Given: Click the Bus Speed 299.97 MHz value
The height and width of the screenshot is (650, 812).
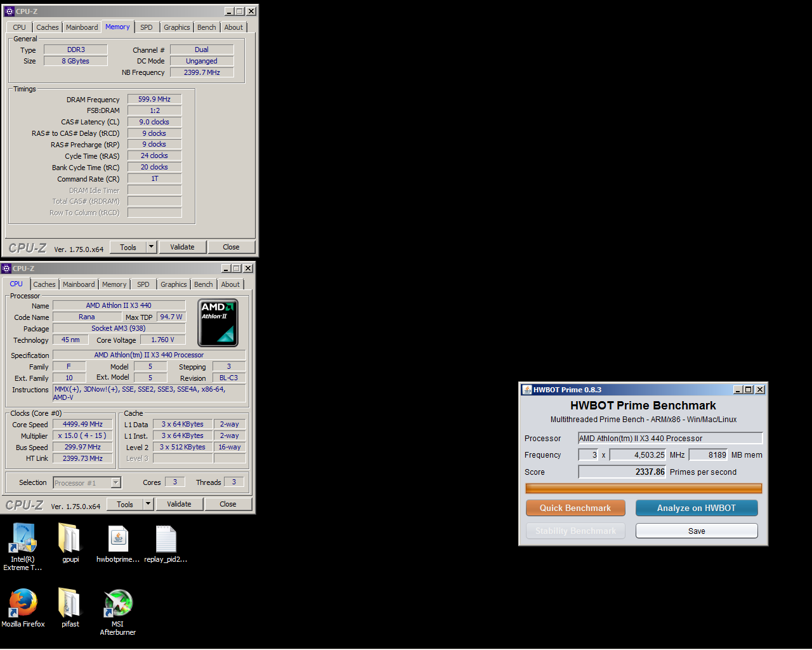Looking at the screenshot, I should pos(82,447).
